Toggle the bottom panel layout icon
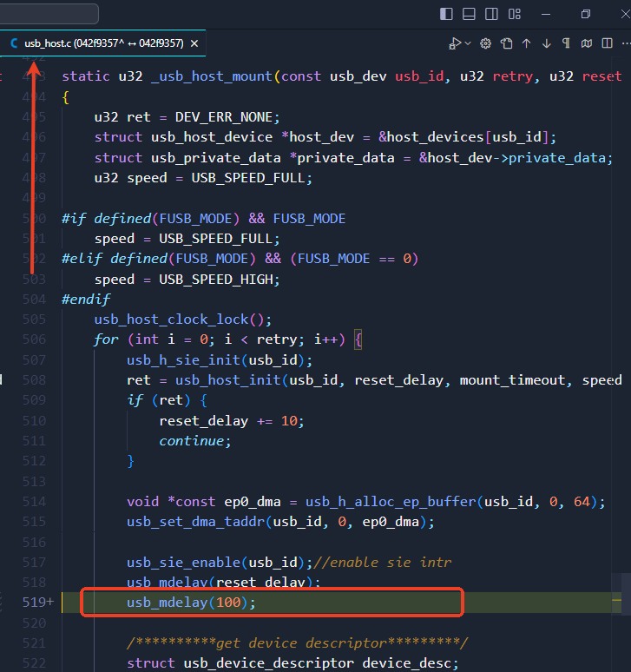 tap(469, 14)
